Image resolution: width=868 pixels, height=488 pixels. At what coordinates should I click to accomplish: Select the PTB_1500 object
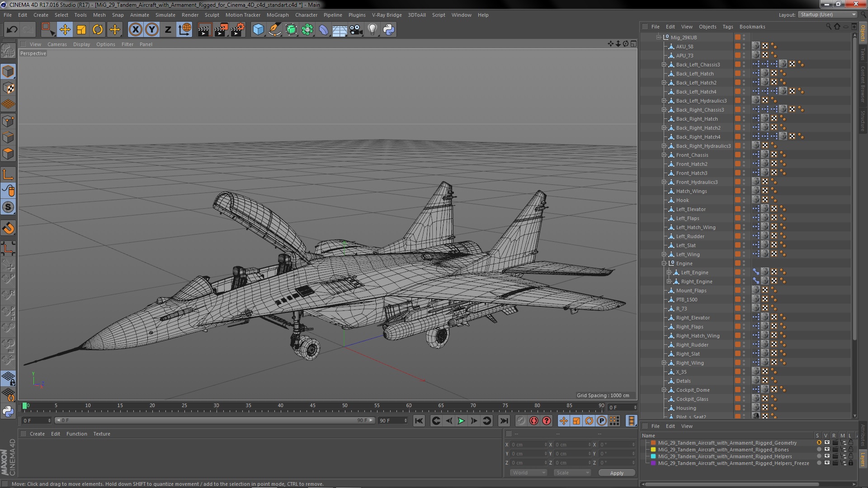click(687, 300)
